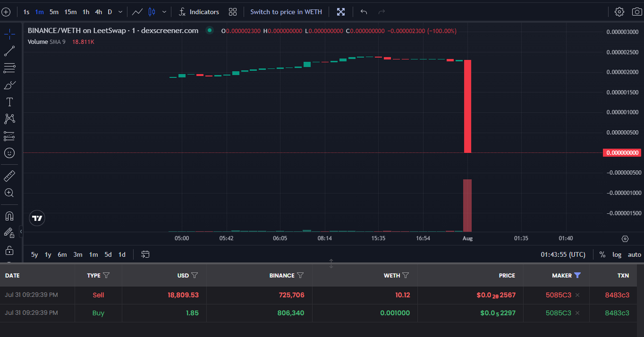644x337 pixels.
Task: Toggle log scale mode
Action: click(617, 255)
